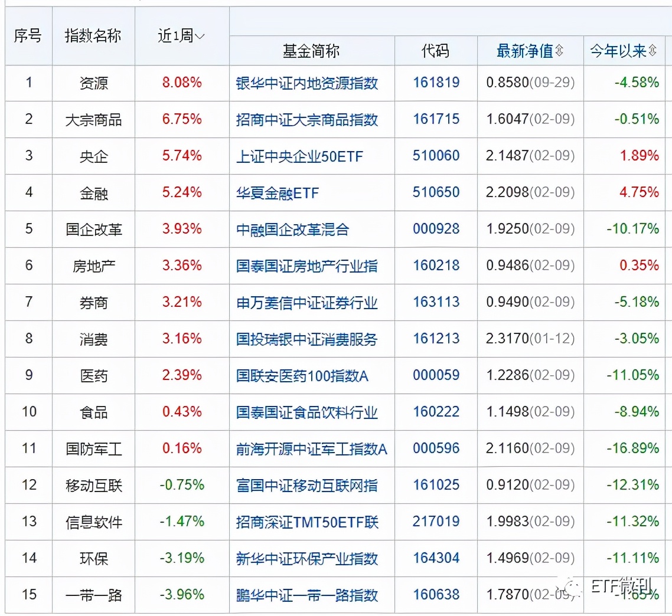
Task: Select index name 移动互联
Action: [x=94, y=486]
